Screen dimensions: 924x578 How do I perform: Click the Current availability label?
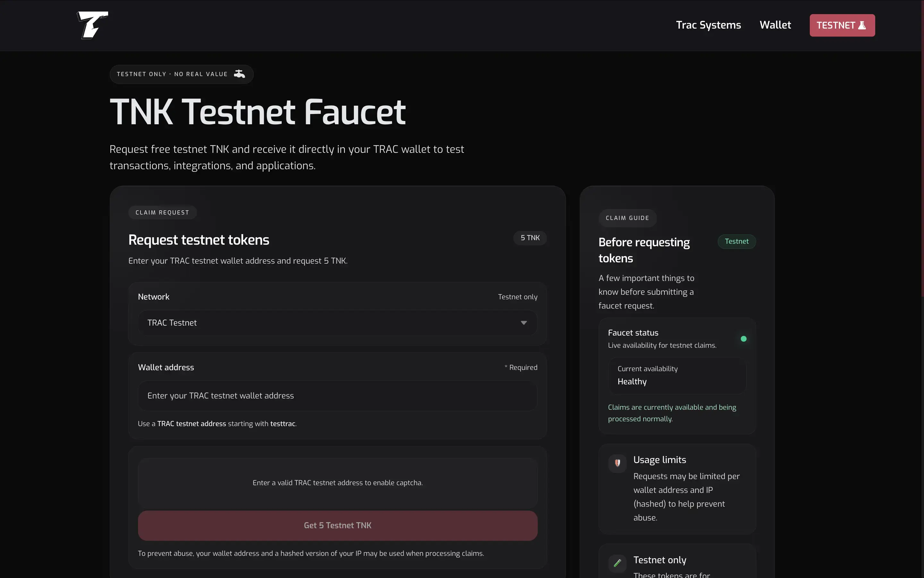(647, 369)
